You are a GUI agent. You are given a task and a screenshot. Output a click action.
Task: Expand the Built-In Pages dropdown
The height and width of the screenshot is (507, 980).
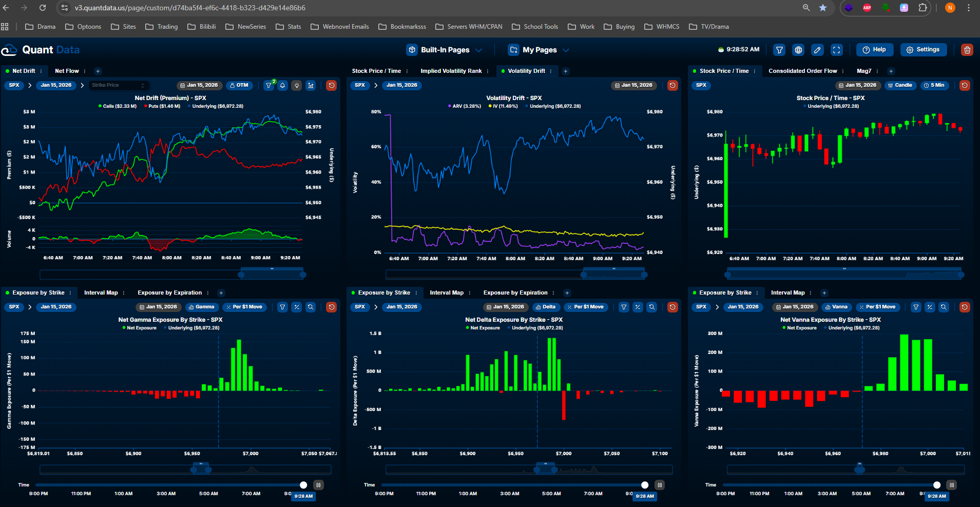click(445, 50)
